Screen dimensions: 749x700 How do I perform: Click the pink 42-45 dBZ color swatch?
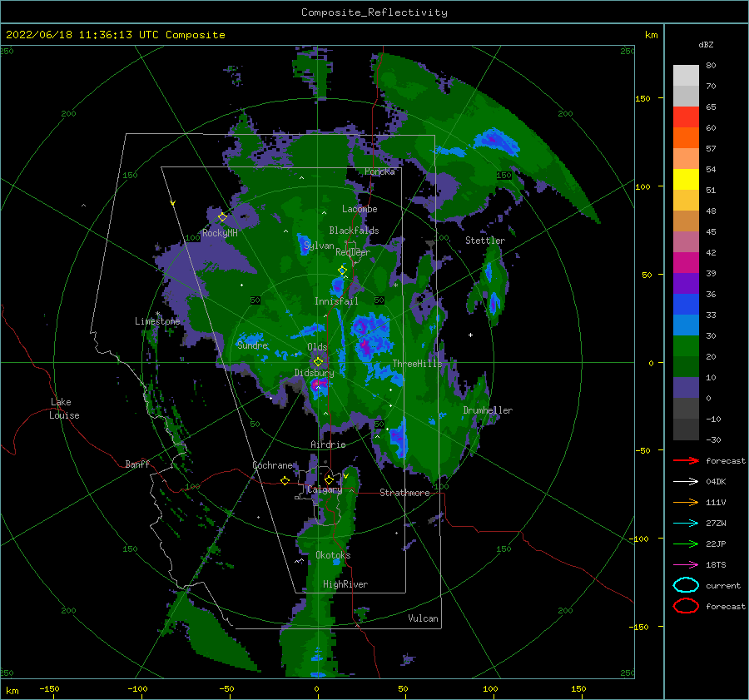(x=686, y=242)
